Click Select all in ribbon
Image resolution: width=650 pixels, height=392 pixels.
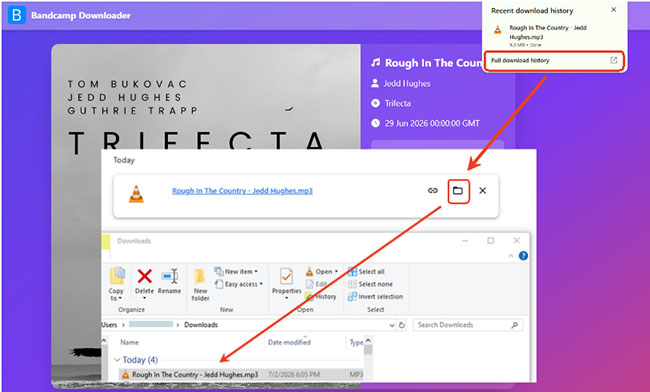pyautogui.click(x=366, y=271)
